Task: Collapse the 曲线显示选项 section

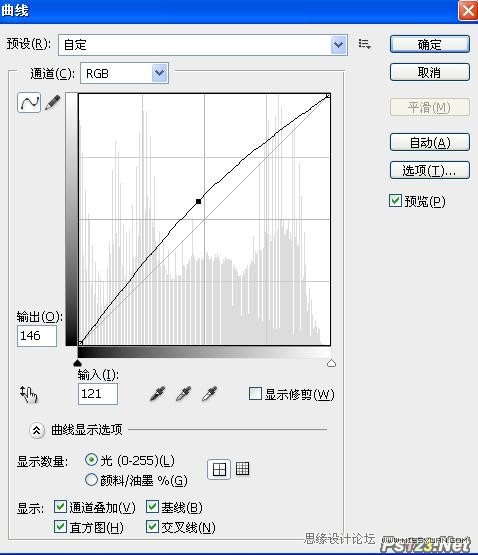Action: [x=37, y=430]
